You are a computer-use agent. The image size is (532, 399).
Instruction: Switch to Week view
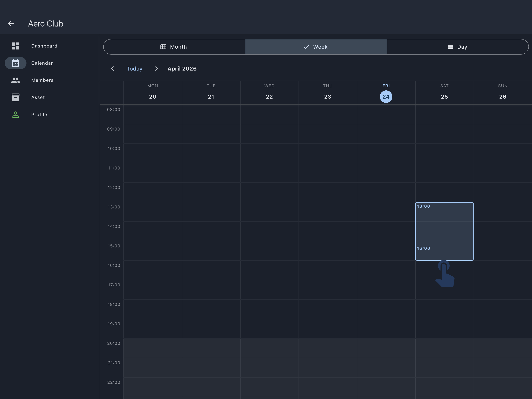point(316,47)
